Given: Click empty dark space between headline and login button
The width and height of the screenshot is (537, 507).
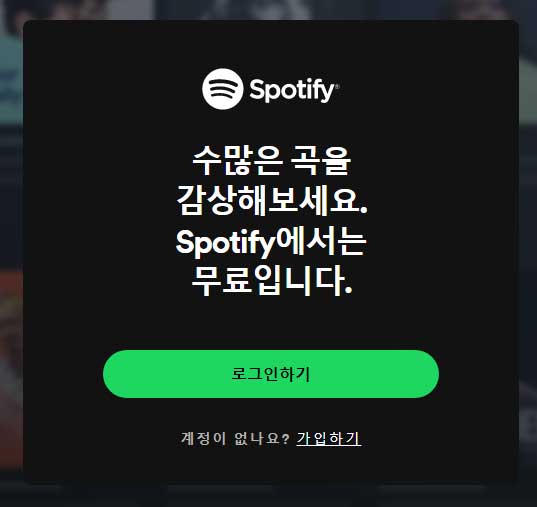Looking at the screenshot, I should [271, 324].
